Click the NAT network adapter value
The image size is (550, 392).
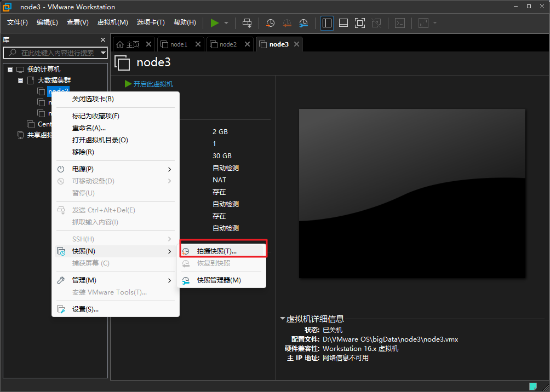219,180
